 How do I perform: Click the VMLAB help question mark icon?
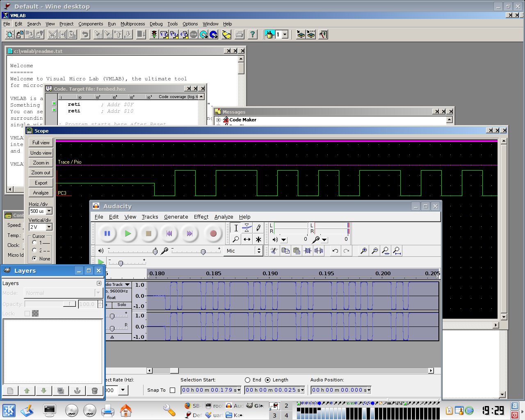[x=253, y=34]
